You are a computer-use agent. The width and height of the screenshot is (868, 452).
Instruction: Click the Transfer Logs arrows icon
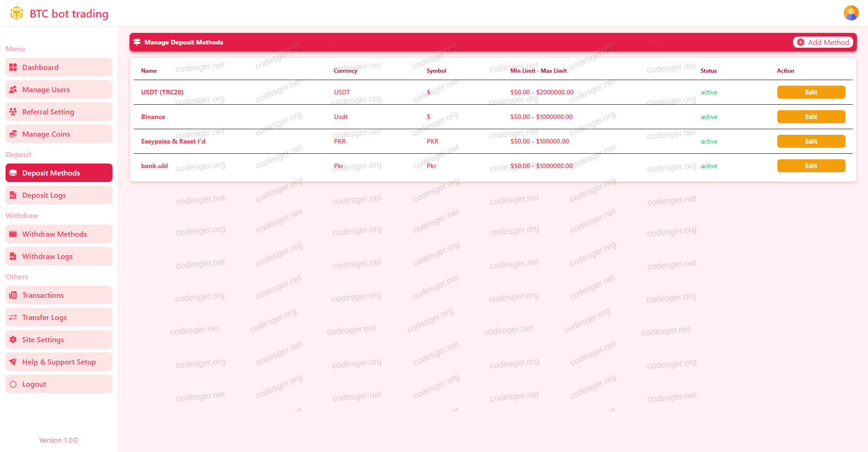tap(13, 318)
